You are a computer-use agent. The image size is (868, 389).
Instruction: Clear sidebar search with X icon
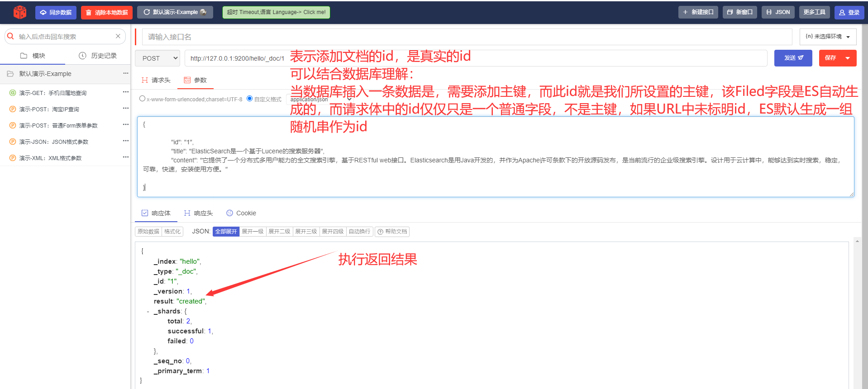[118, 36]
